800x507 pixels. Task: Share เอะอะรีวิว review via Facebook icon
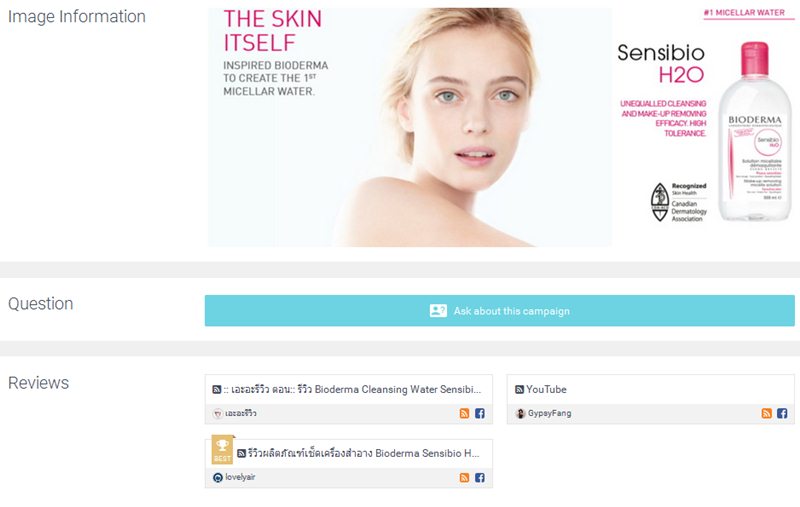click(x=480, y=414)
